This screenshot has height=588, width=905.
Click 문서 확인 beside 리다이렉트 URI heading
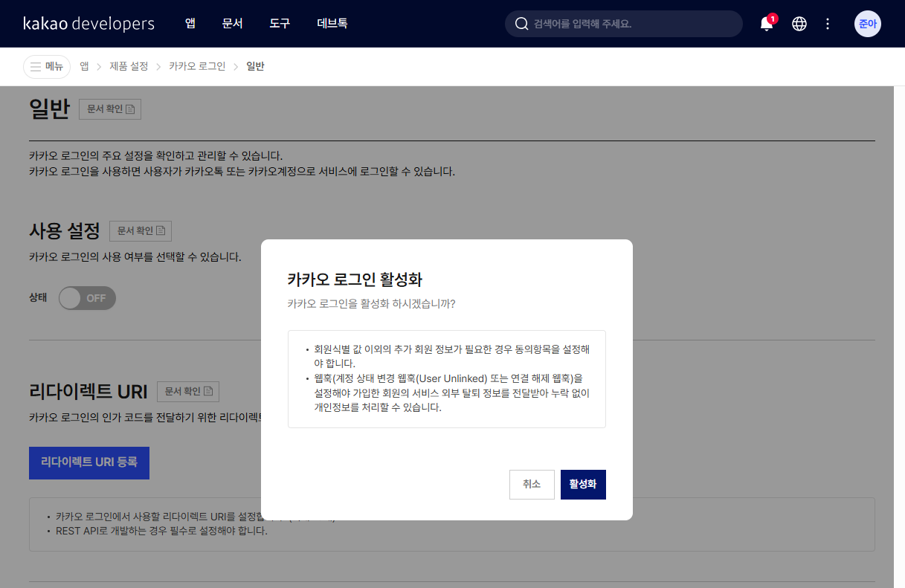coord(188,392)
